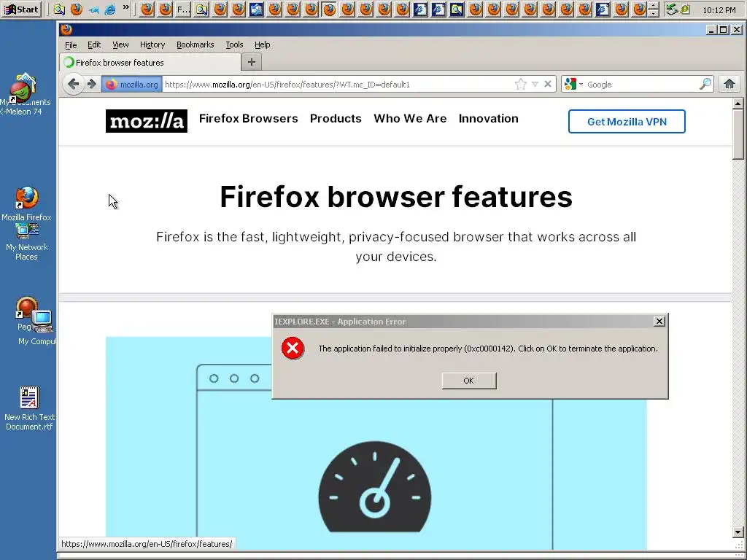Open the Edit menu

[x=94, y=44]
